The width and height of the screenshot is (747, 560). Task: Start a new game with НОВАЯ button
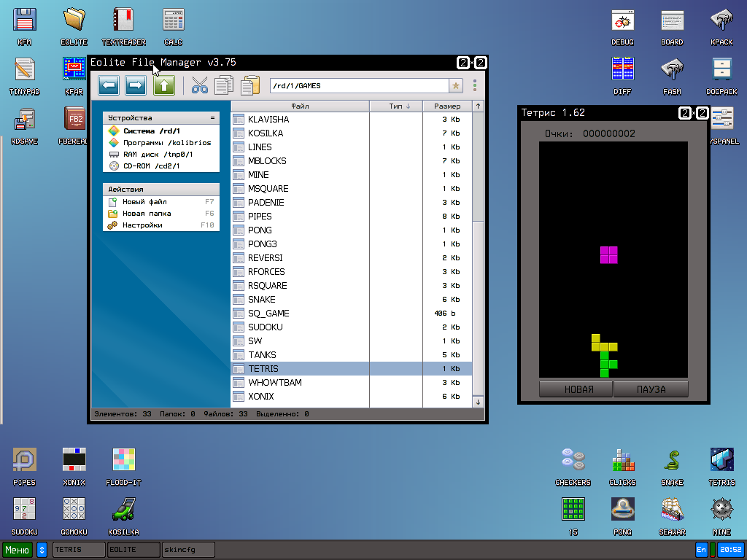click(576, 389)
